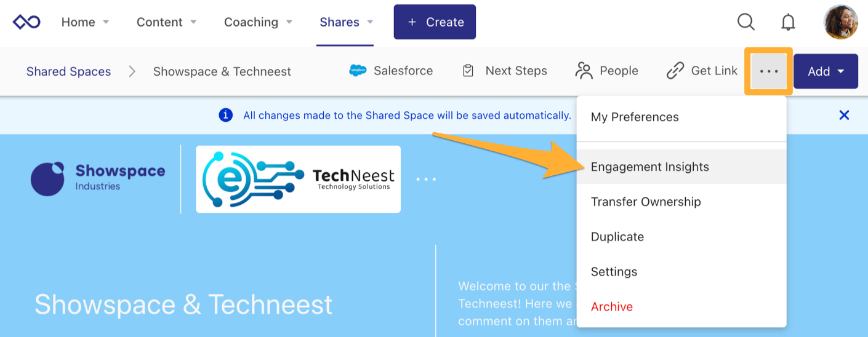Click the TechNeest logo image

(298, 179)
